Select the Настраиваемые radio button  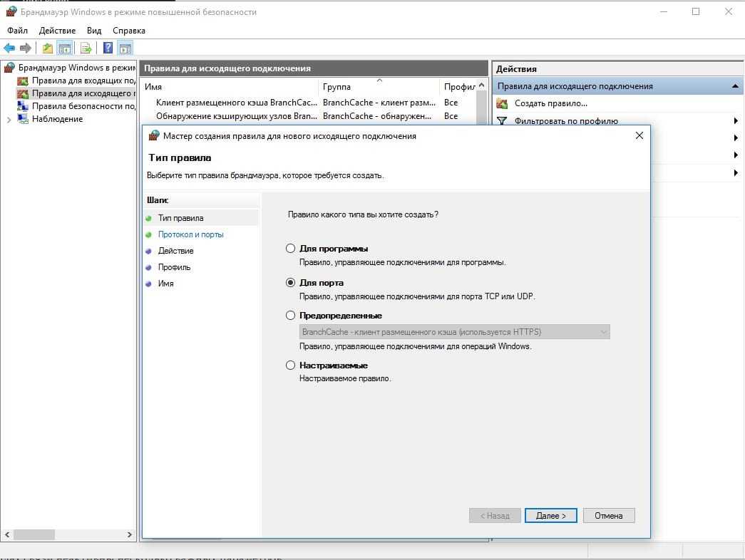point(290,365)
